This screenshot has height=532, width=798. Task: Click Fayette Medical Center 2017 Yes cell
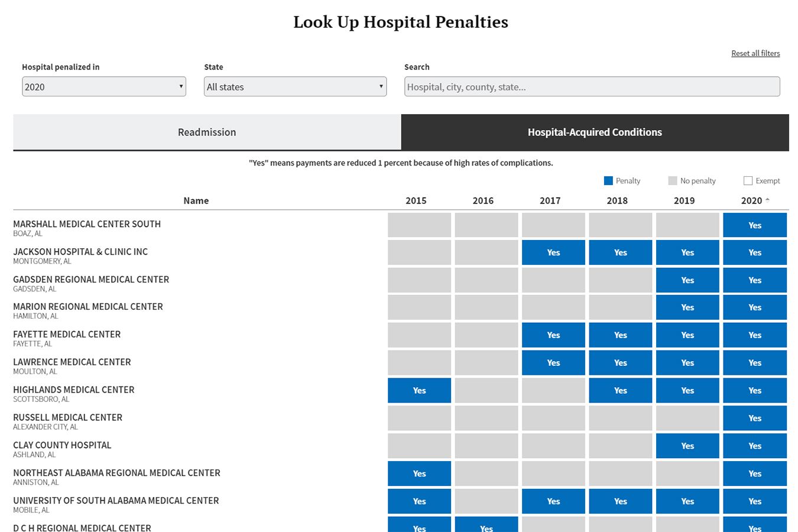tap(553, 335)
